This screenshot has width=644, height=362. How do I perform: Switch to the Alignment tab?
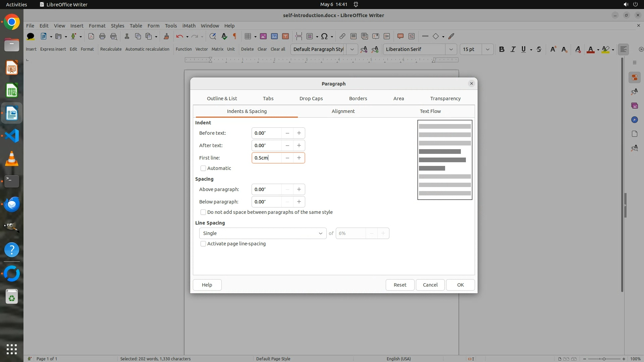coord(343,111)
